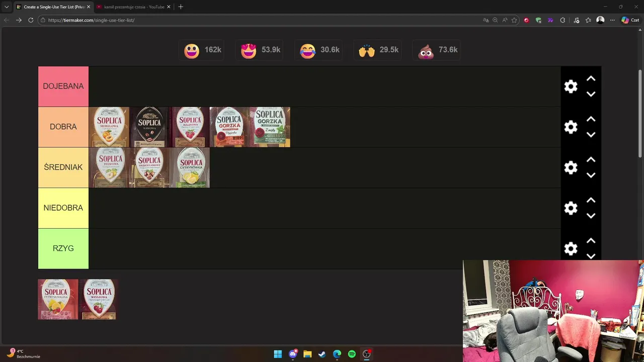Select Soplica Cytrynówka bottle image

point(190,167)
